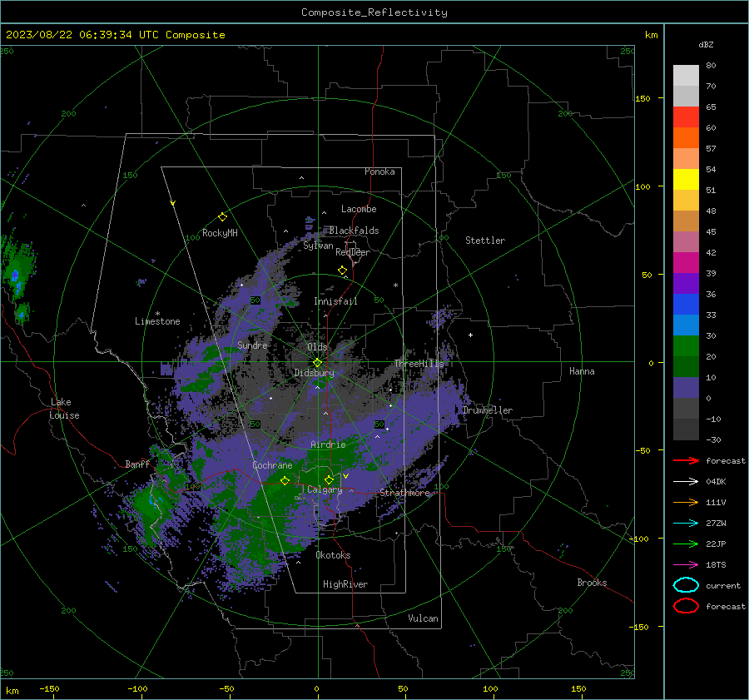Click the HighRiver city label
749x700 pixels.
(345, 584)
